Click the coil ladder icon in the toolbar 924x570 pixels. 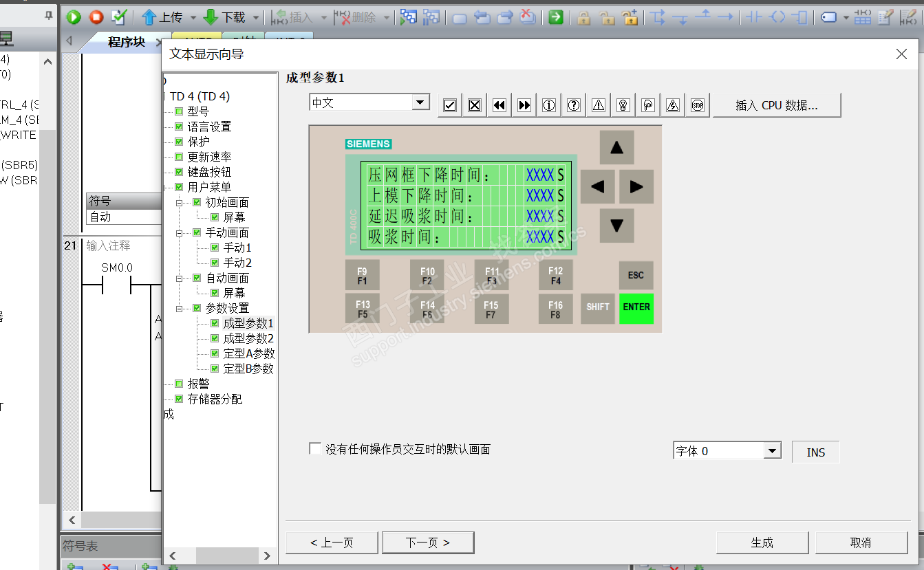click(x=777, y=17)
